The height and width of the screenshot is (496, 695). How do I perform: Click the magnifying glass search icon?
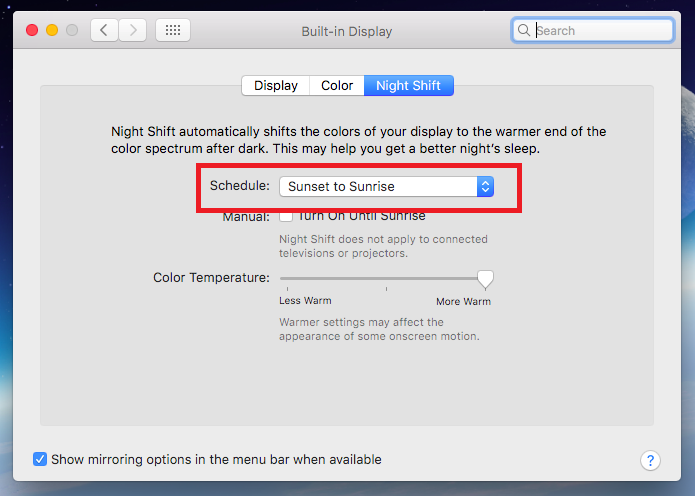pos(523,30)
